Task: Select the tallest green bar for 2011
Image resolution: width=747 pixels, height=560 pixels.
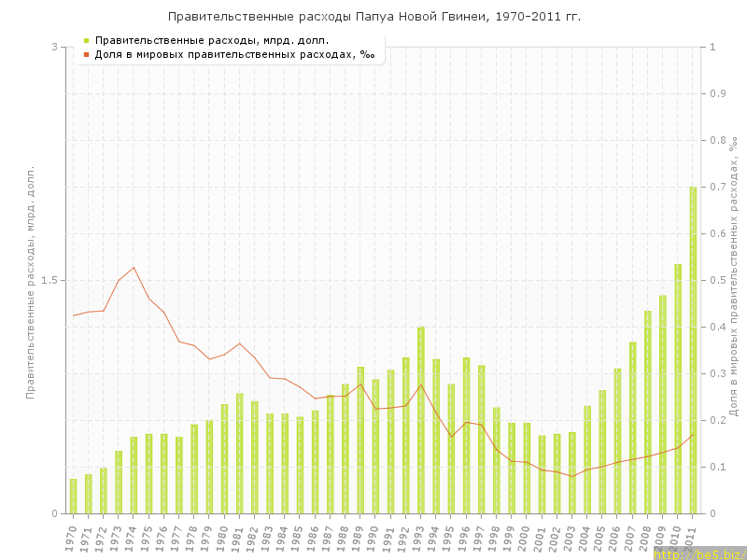Action: (x=693, y=350)
